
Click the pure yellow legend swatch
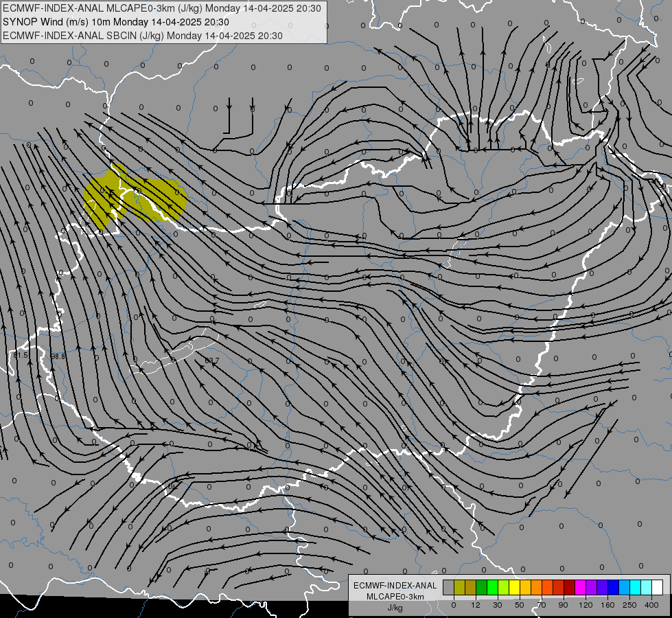click(514, 588)
